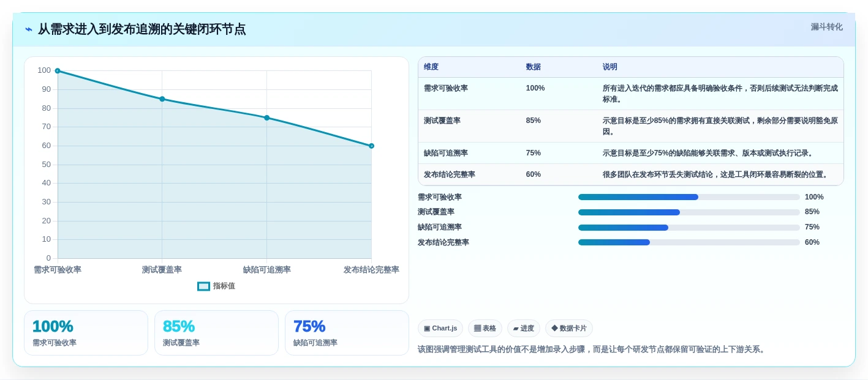Click the 需求可验收率 progress label

tap(440, 198)
